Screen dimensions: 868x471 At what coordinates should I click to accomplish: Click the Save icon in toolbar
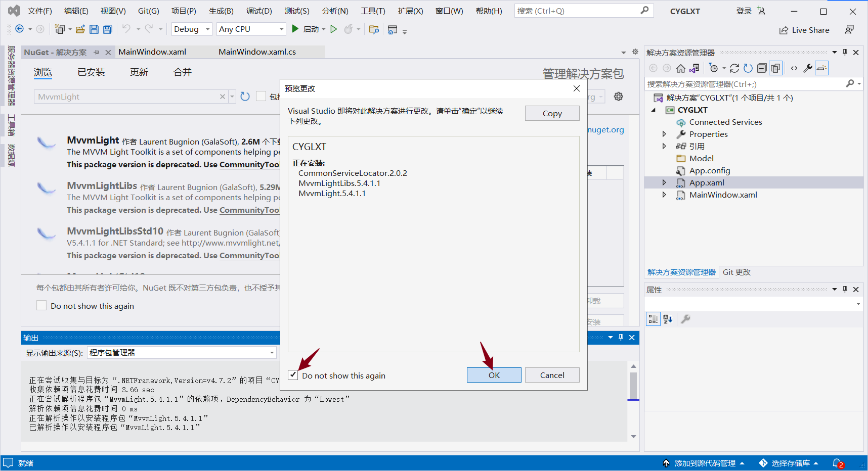point(94,29)
